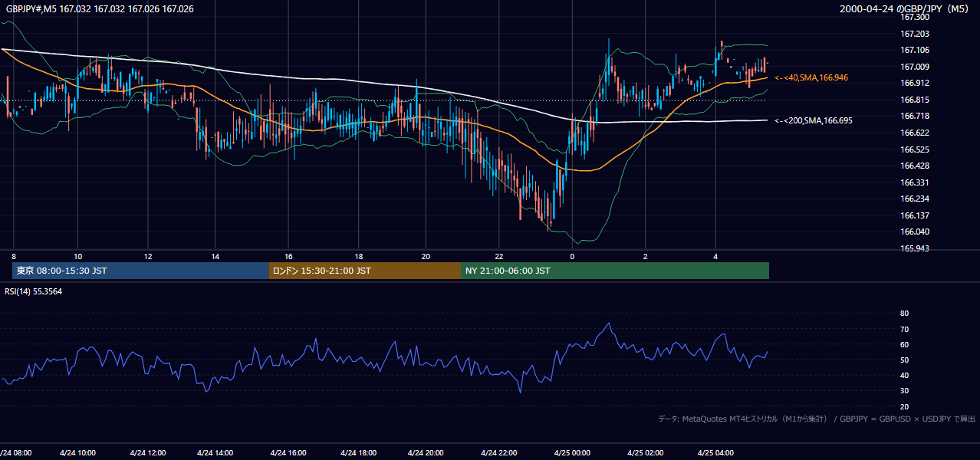Click price axis value 167.106
The width and height of the screenshot is (980, 460).
(914, 50)
